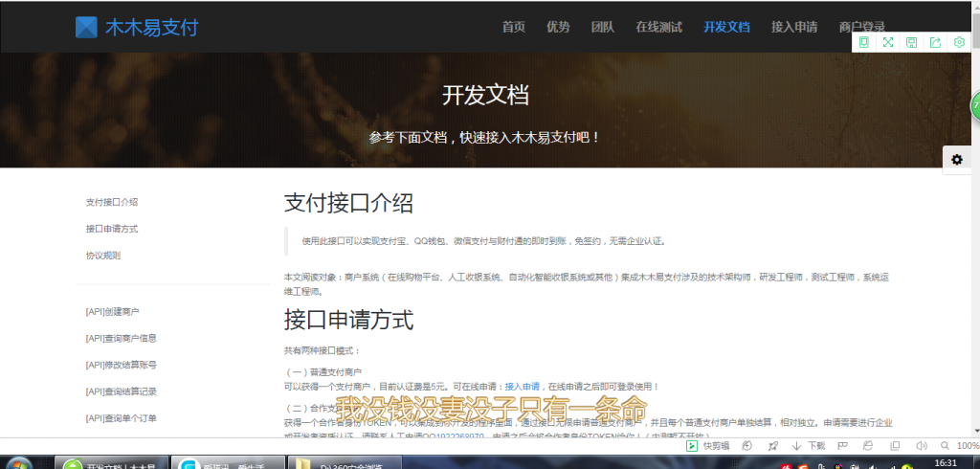The height and width of the screenshot is (469, 980).
Task: Select 在线测试 in the navigation bar
Action: tap(658, 27)
